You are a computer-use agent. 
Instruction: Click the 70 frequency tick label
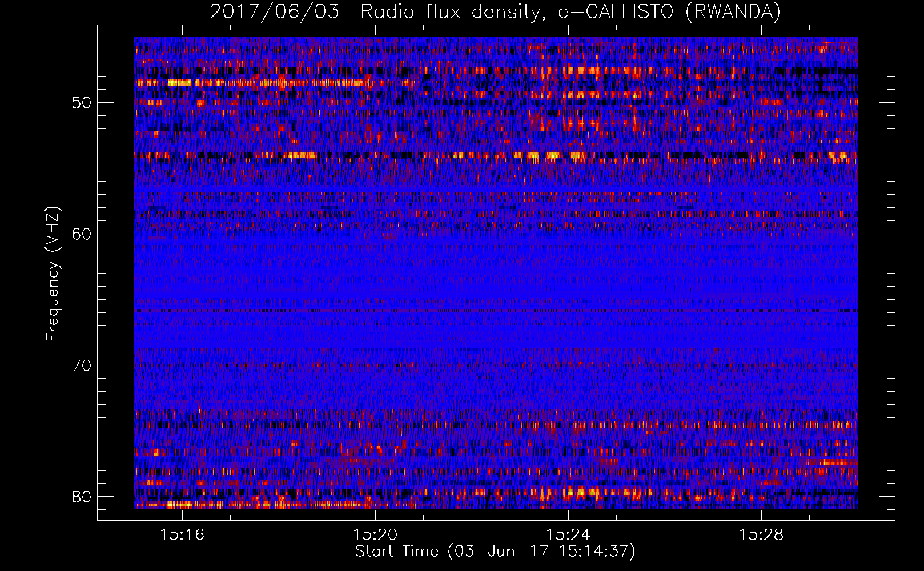pos(82,365)
